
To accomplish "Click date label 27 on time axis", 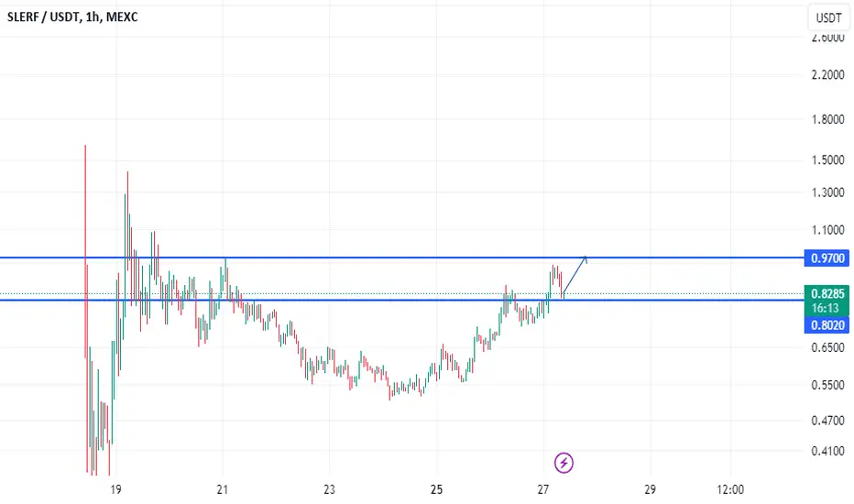I will 543,489.
